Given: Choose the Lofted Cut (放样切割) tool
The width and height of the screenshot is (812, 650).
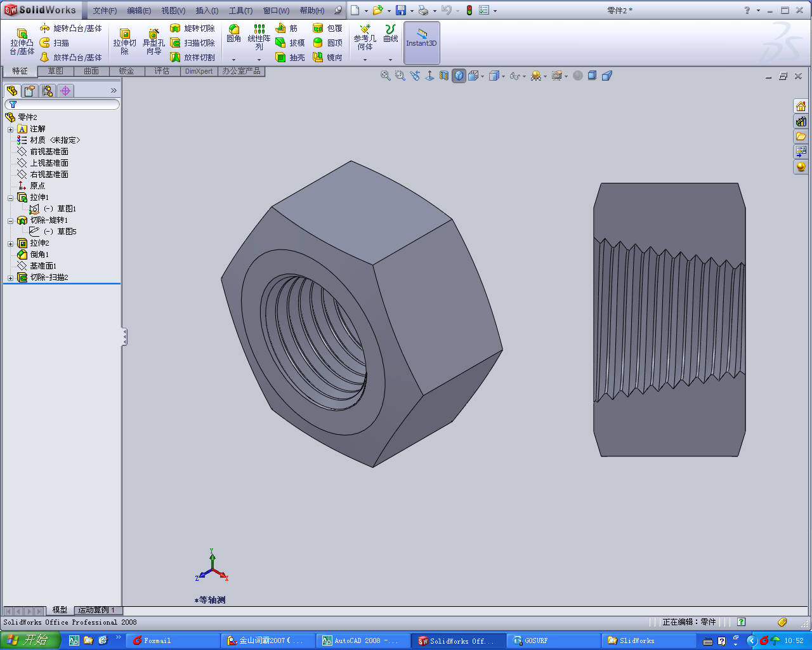Looking at the screenshot, I should (192, 57).
